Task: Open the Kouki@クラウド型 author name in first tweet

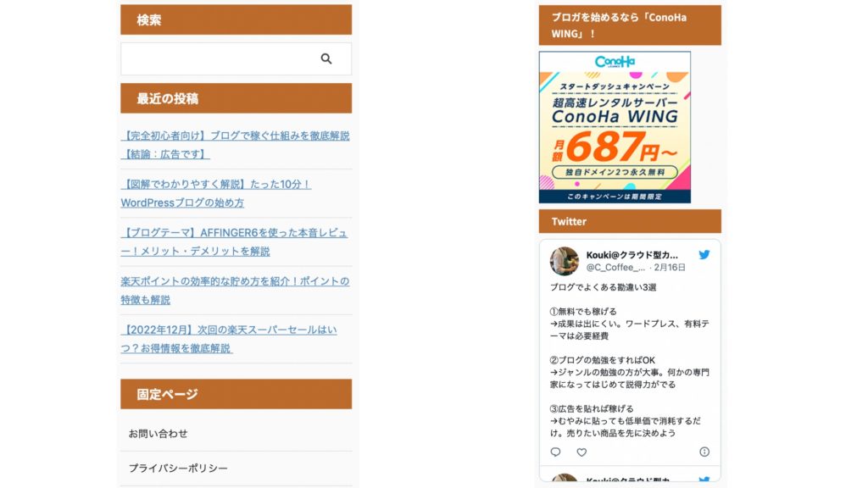Action: pyautogui.click(x=632, y=254)
